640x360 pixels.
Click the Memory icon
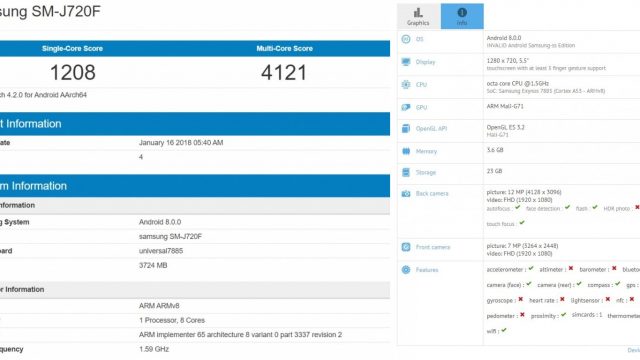tap(406, 151)
